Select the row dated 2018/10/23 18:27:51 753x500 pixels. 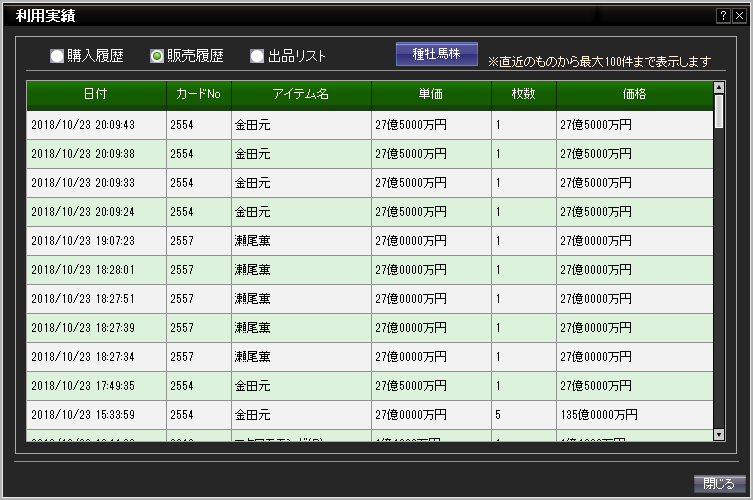pyautogui.click(x=370, y=299)
